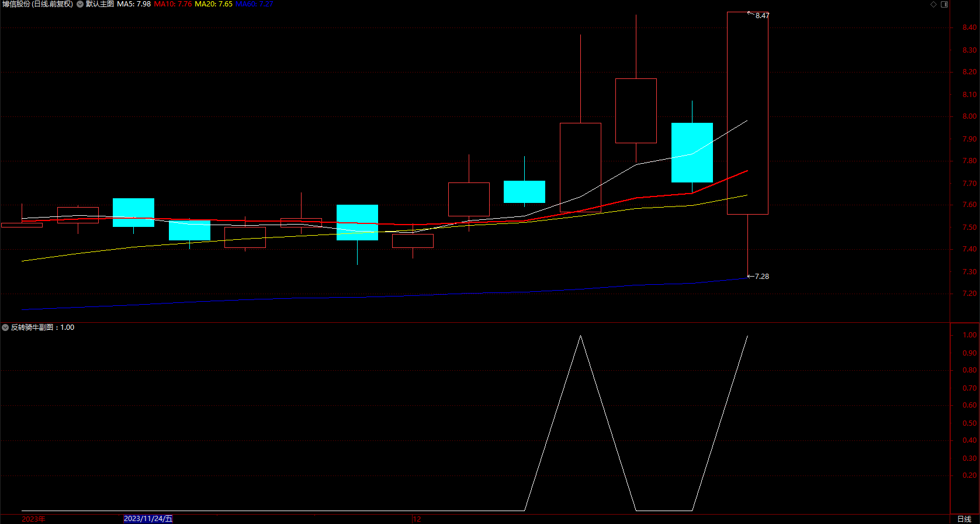This screenshot has width=980, height=524.
Task: Click the 博信股份 (日线.前复权) title
Action: pyautogui.click(x=38, y=4)
